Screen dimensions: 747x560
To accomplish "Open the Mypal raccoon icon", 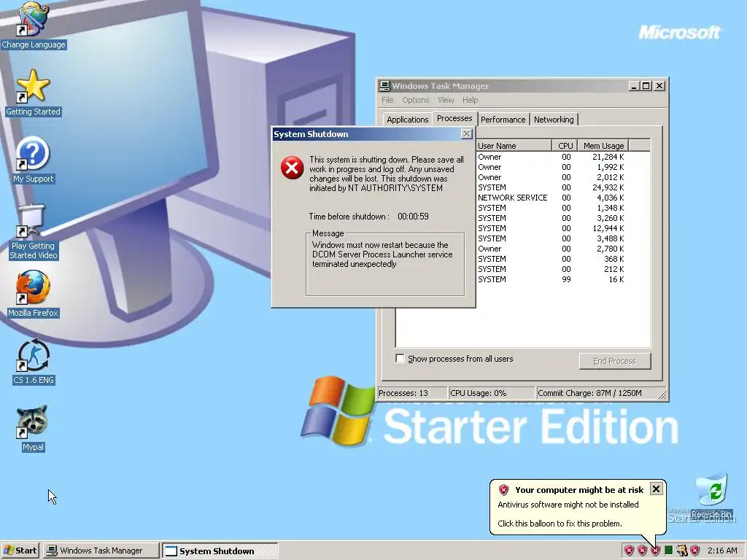I will 33,429.
